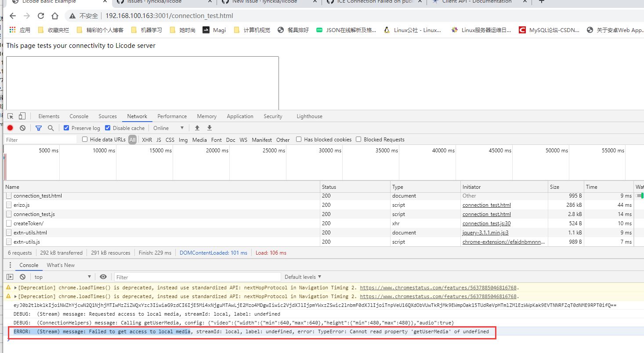Select the erizo.js request row
Screen dimensions: 644x353
pyautogui.click(x=323, y=205)
